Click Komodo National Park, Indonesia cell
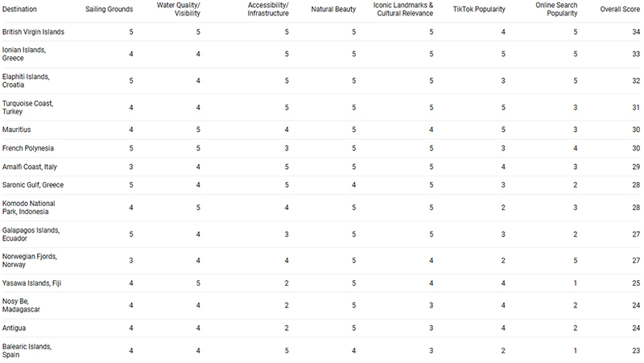This screenshot has width=644, height=363. coord(28,208)
